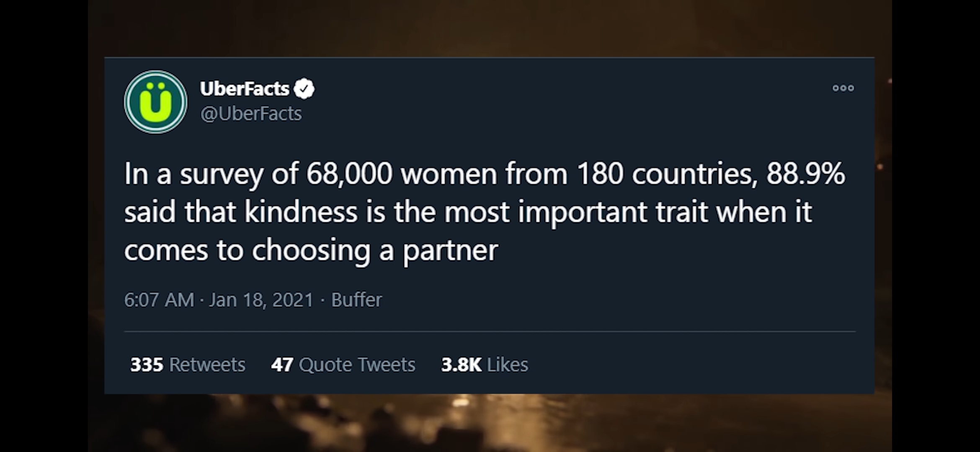The width and height of the screenshot is (980, 452).
Task: Click the word "survey" in the tweet
Action: pos(222,175)
